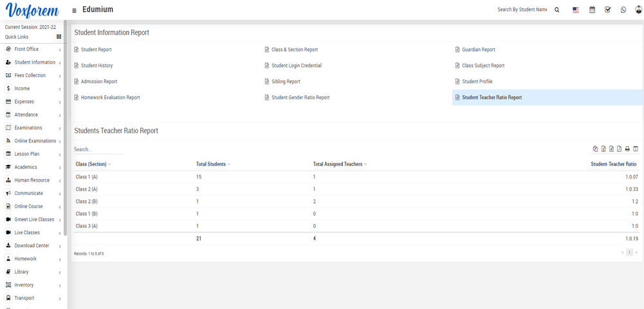Viewport: 644px width, 309px height.
Task: Open the Student Gender Ratio Report
Action: pos(300,98)
